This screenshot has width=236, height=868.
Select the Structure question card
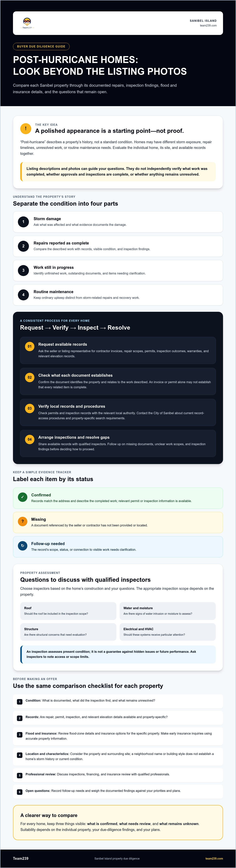coord(68,632)
